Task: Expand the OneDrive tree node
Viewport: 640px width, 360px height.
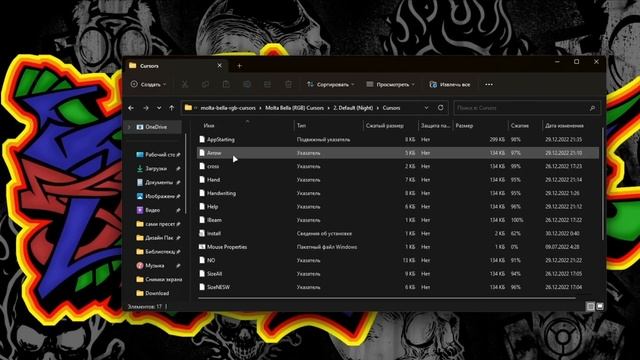Action: click(129, 127)
